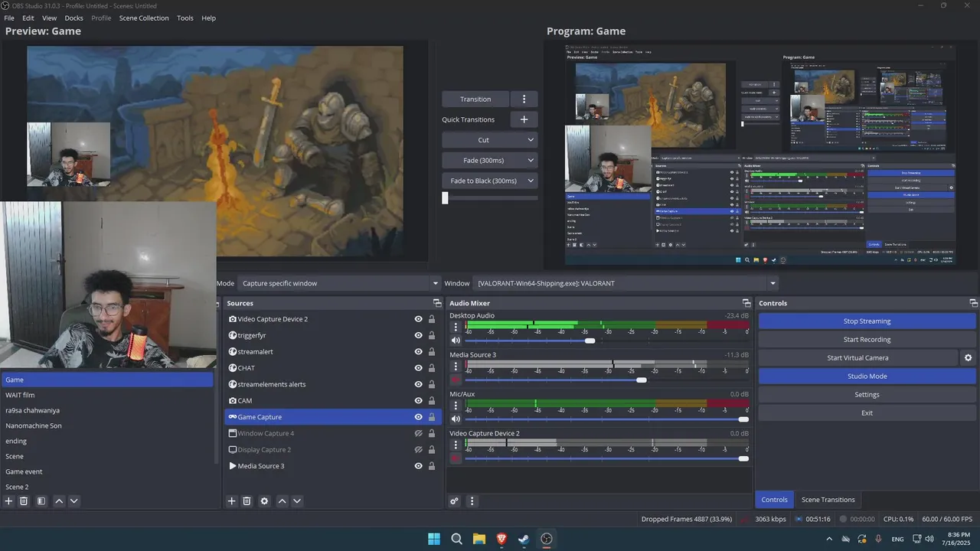Viewport: 980px width, 551px height.
Task: Open the Edit menu
Action: (x=28, y=18)
